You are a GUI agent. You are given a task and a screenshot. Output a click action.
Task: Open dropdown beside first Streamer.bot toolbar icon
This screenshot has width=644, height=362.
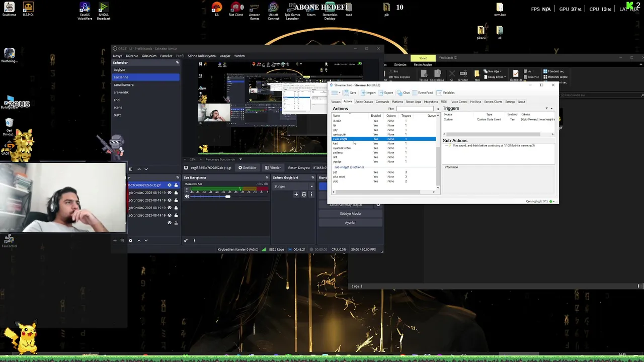click(340, 93)
